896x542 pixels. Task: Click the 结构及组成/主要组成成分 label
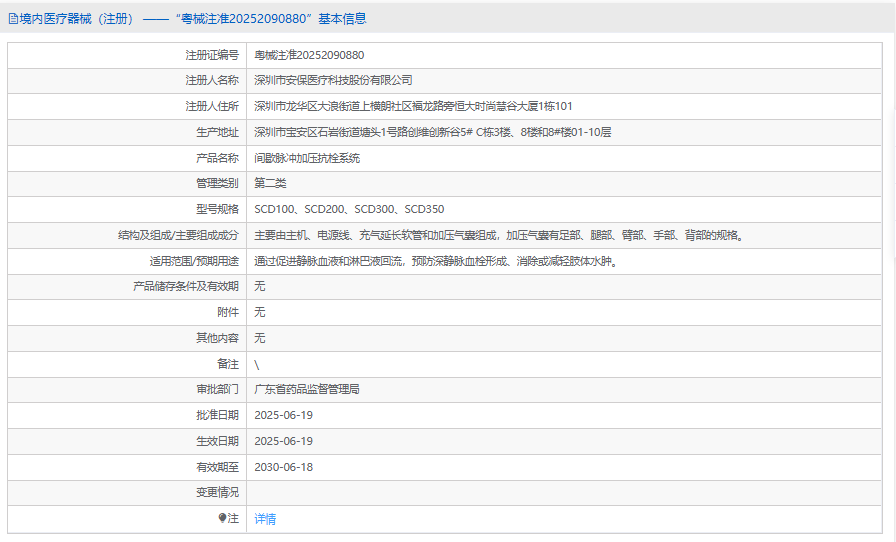point(178,235)
